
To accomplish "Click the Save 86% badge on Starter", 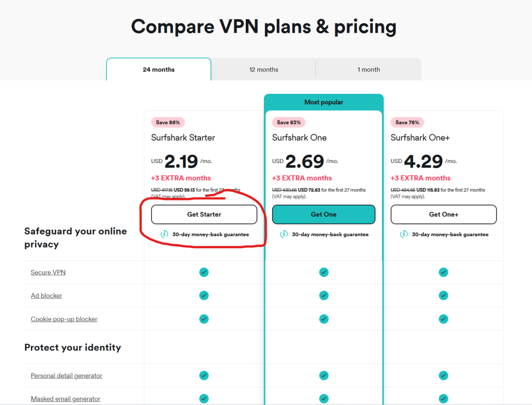I will click(168, 123).
